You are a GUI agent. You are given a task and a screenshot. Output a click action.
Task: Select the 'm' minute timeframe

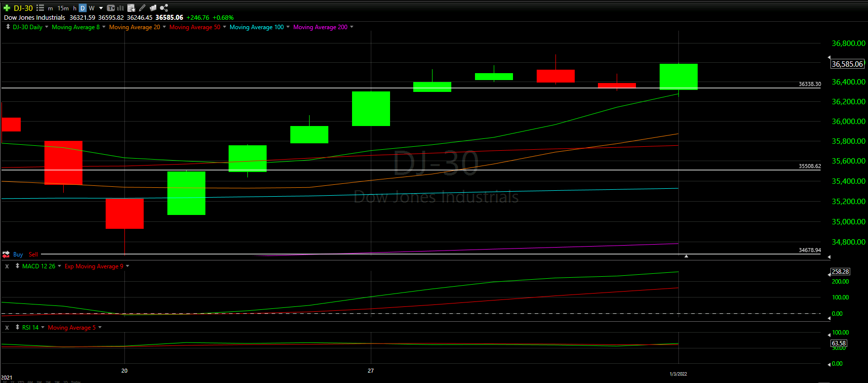[x=50, y=8]
